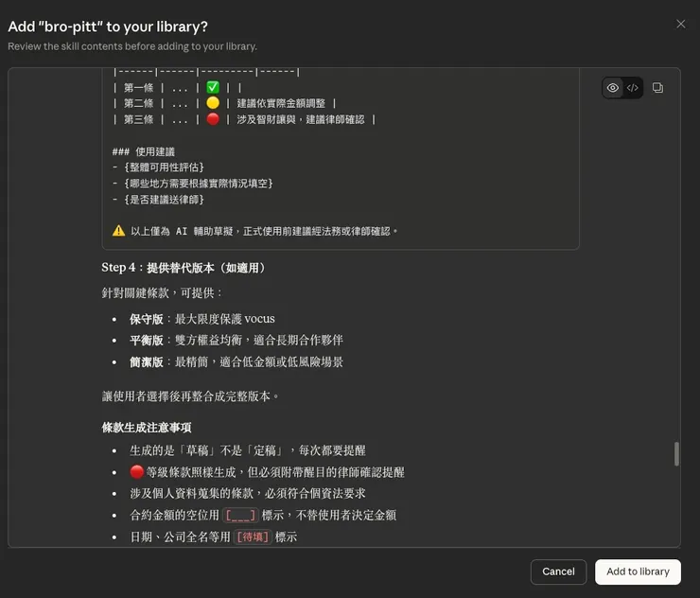This screenshot has width=700, height=598.
Task: Click the {哪些地方需要根據實際情況填空} line
Action: (192, 184)
